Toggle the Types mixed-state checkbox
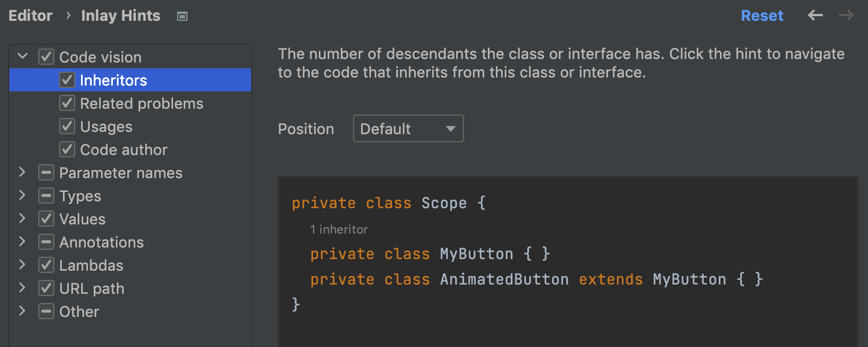 click(46, 196)
